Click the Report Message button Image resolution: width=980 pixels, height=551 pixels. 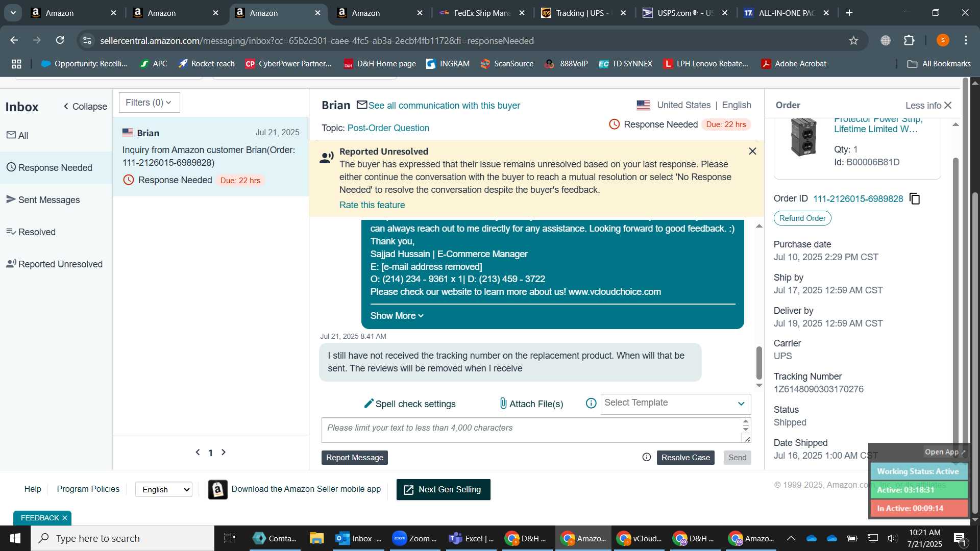tap(355, 457)
